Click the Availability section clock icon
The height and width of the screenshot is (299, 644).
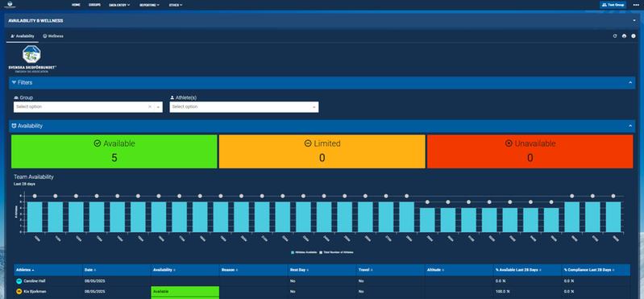click(x=14, y=126)
